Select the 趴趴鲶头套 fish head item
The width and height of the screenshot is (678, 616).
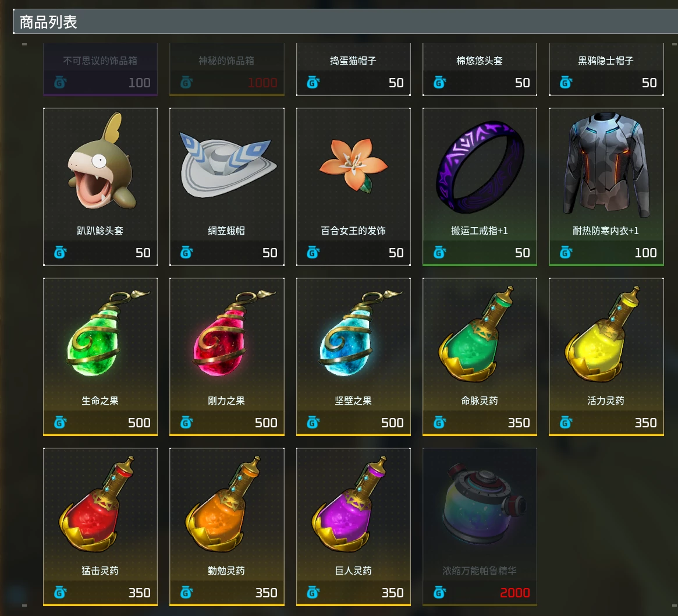(100, 186)
